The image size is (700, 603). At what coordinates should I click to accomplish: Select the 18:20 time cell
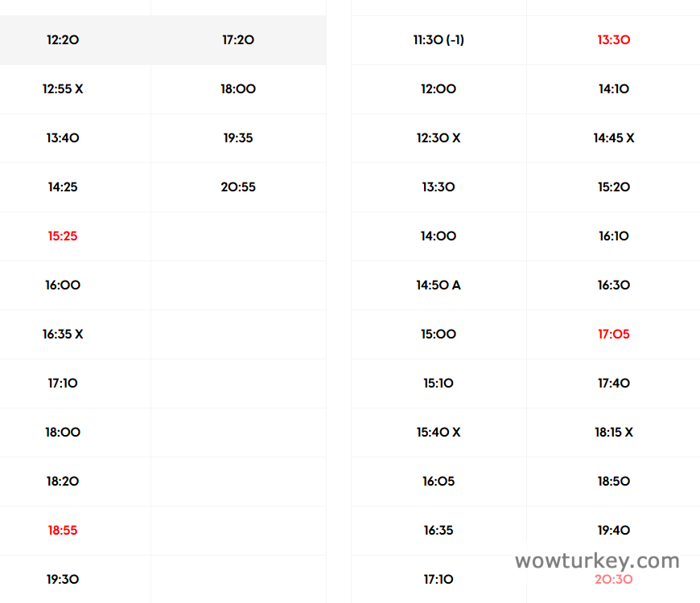63,482
